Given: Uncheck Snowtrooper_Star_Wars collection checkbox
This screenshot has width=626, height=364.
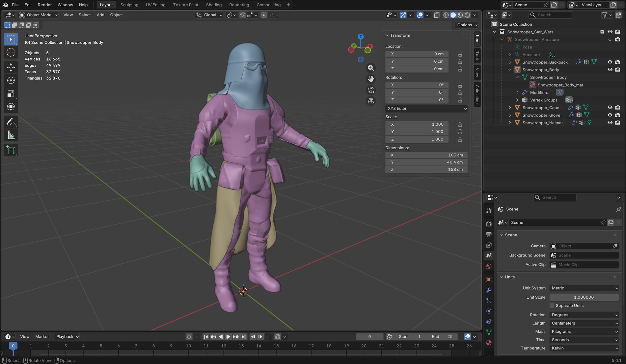Looking at the screenshot, I should point(602,32).
